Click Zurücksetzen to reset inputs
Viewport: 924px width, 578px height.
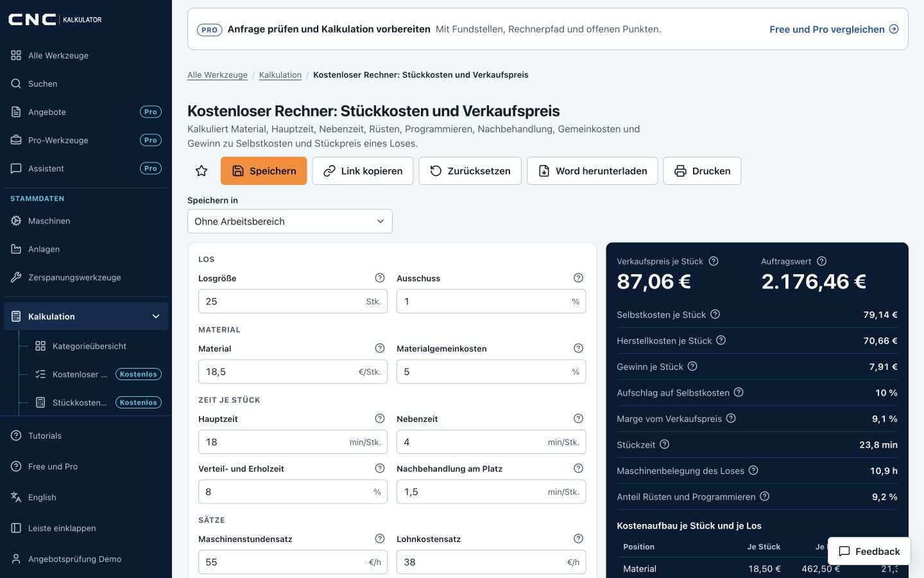pos(470,171)
